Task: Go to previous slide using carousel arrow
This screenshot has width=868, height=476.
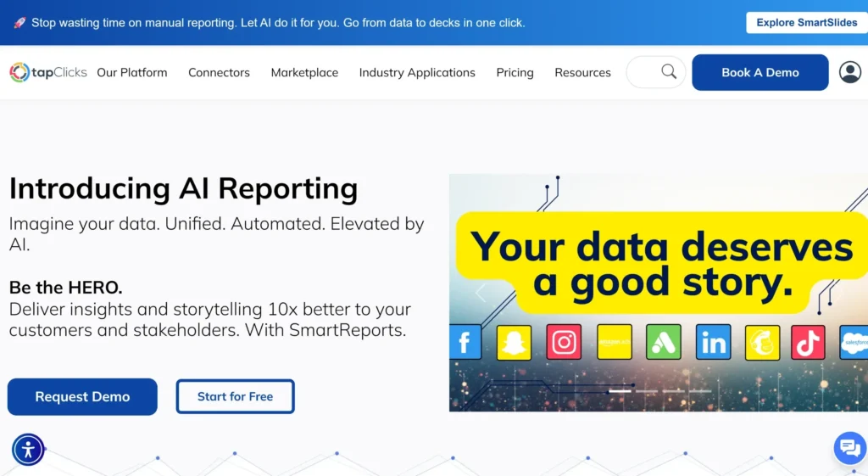Action: (481, 293)
